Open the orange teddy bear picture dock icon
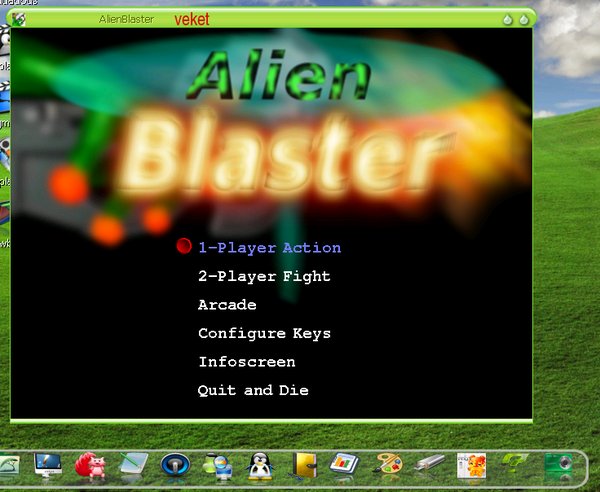Image resolution: width=600 pixels, height=492 pixels. (471, 466)
